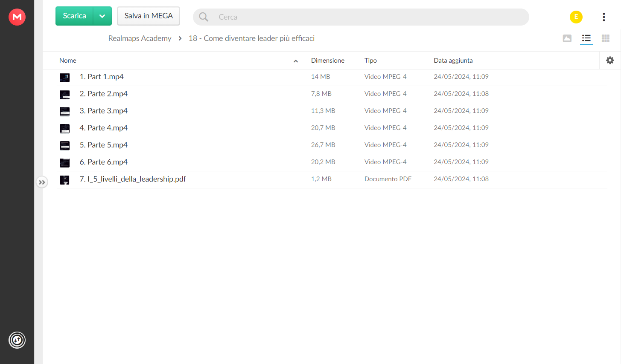Open column settings gear icon
Viewport: 621px width, 364px height.
(610, 61)
